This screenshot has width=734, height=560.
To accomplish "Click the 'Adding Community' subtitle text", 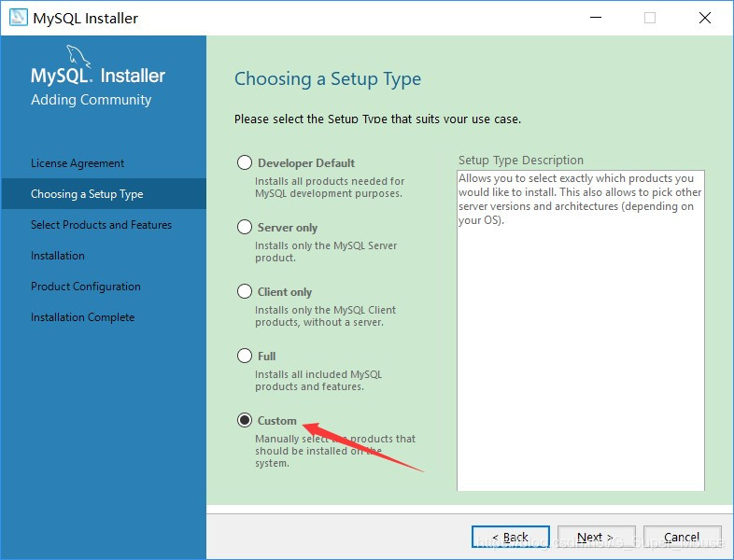I will 92,100.
